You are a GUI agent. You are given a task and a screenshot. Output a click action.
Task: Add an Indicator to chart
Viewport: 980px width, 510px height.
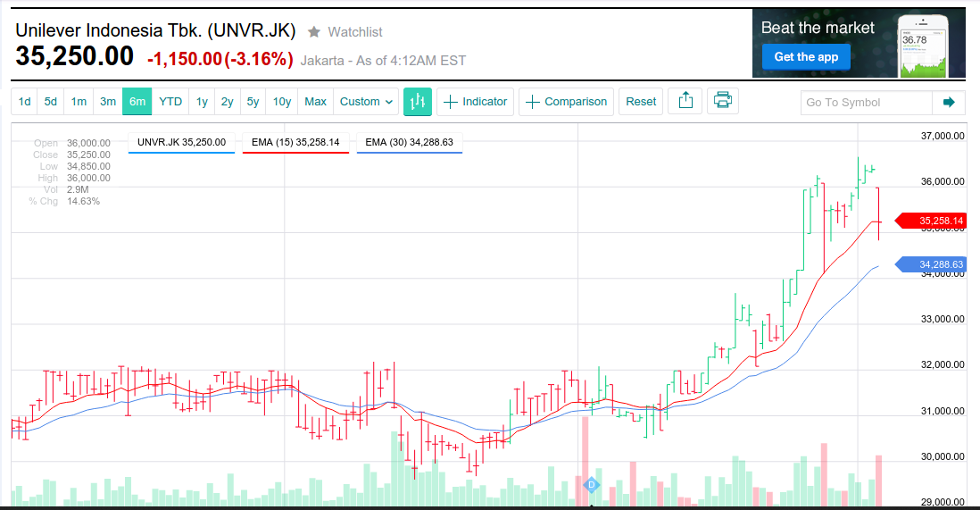[475, 101]
